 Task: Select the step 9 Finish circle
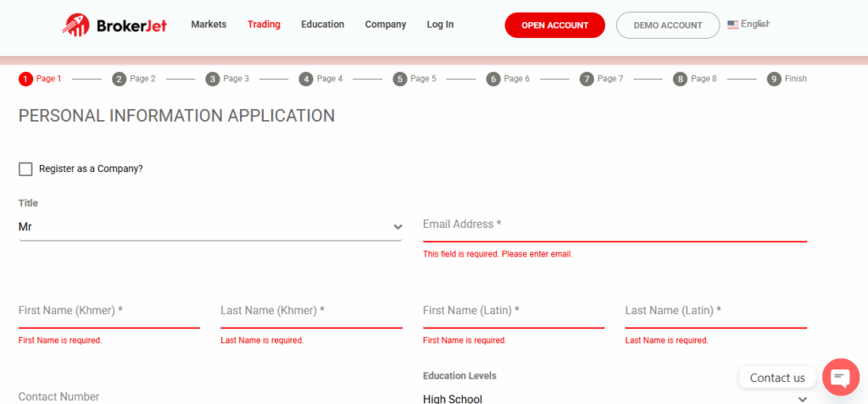click(774, 79)
